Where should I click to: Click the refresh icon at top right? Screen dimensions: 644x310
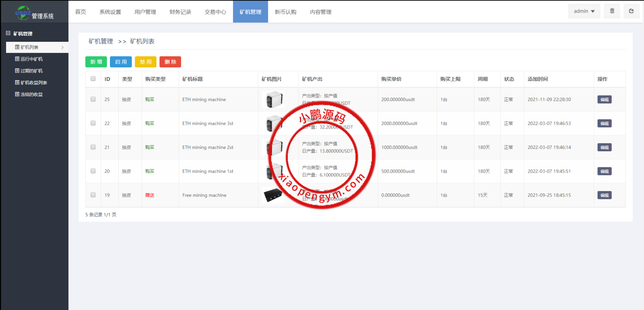pos(631,11)
